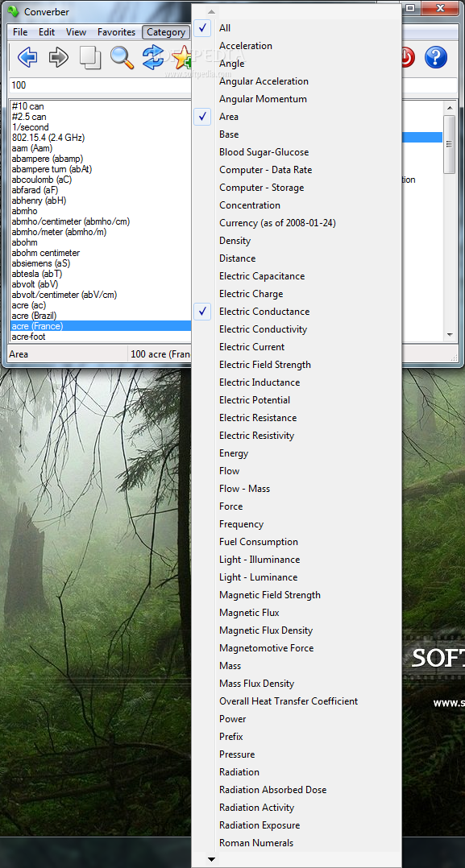Pick Electric Resistance
Image resolution: width=465 pixels, height=868 pixels.
(x=297, y=418)
